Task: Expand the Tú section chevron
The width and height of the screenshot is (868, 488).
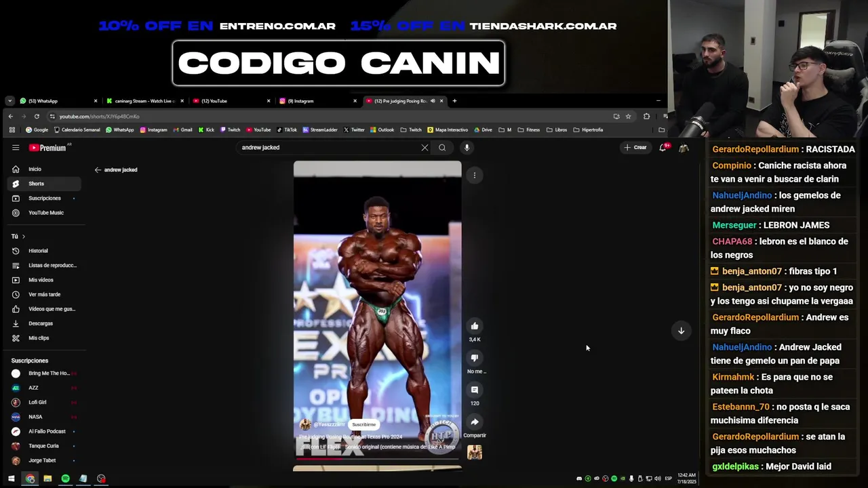Action: point(23,237)
